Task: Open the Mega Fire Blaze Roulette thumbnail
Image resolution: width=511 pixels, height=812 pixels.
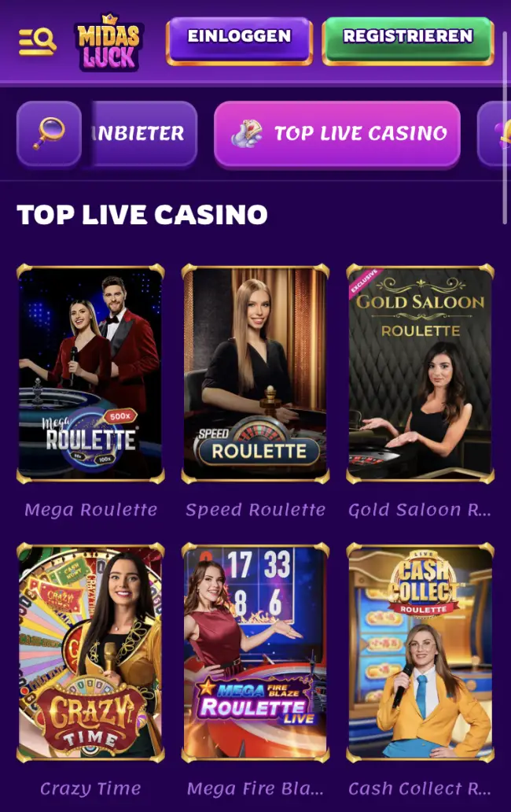Action: 256,652
